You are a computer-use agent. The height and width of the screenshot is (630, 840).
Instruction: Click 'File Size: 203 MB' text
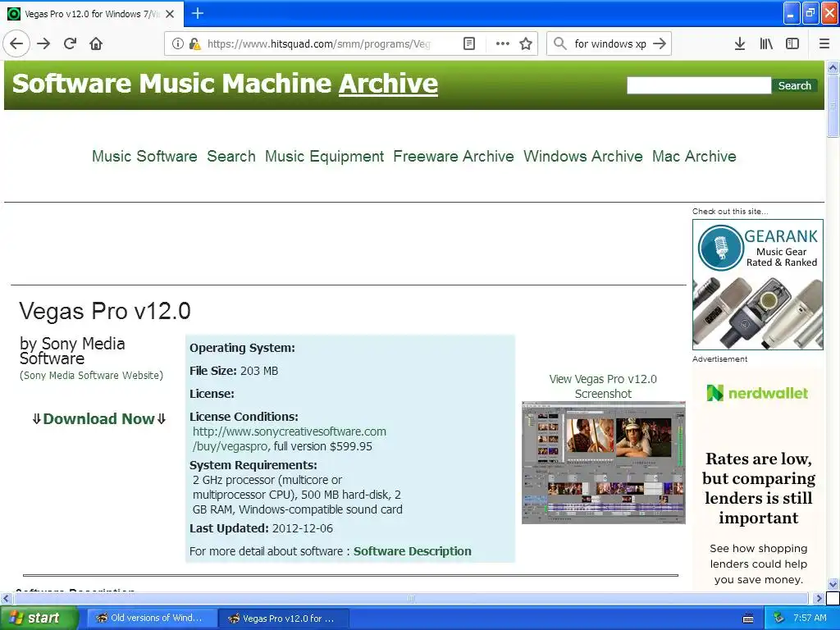coord(234,371)
